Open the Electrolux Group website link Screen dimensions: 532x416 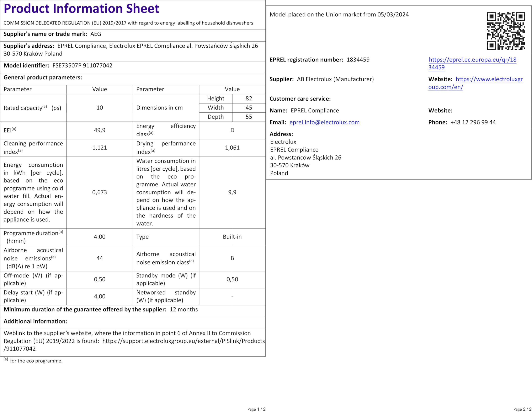(489, 79)
